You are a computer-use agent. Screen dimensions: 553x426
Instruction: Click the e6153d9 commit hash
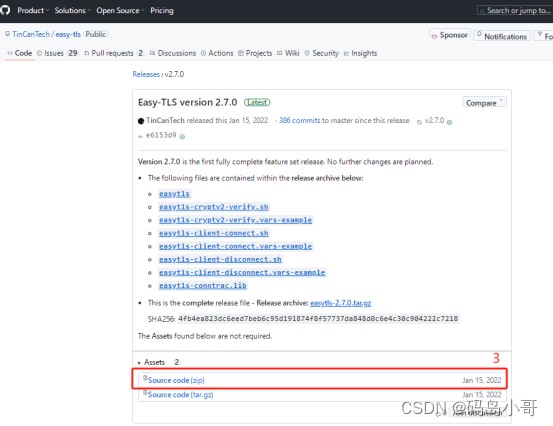[161, 135]
